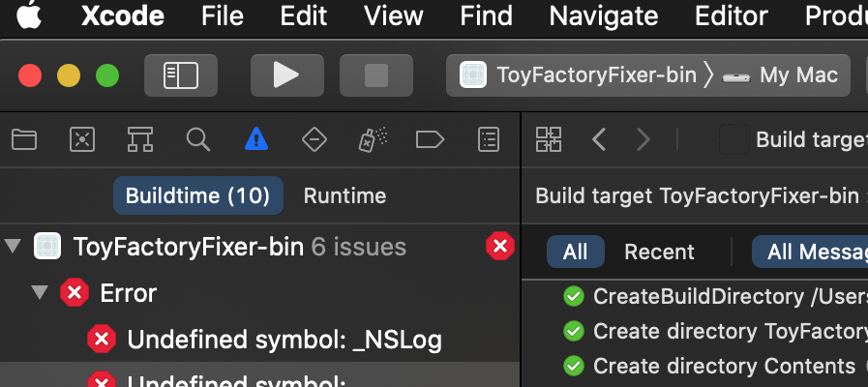Go back with the left chevron

coord(600,139)
